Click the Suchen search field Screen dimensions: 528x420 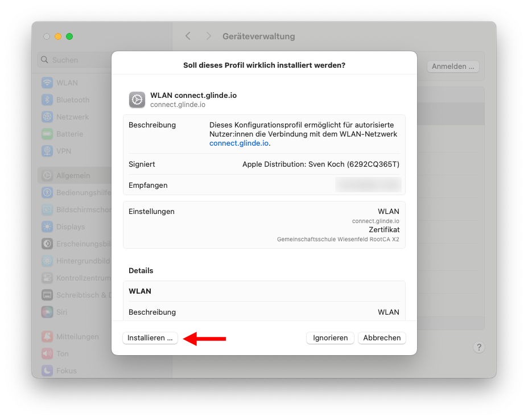(74, 60)
